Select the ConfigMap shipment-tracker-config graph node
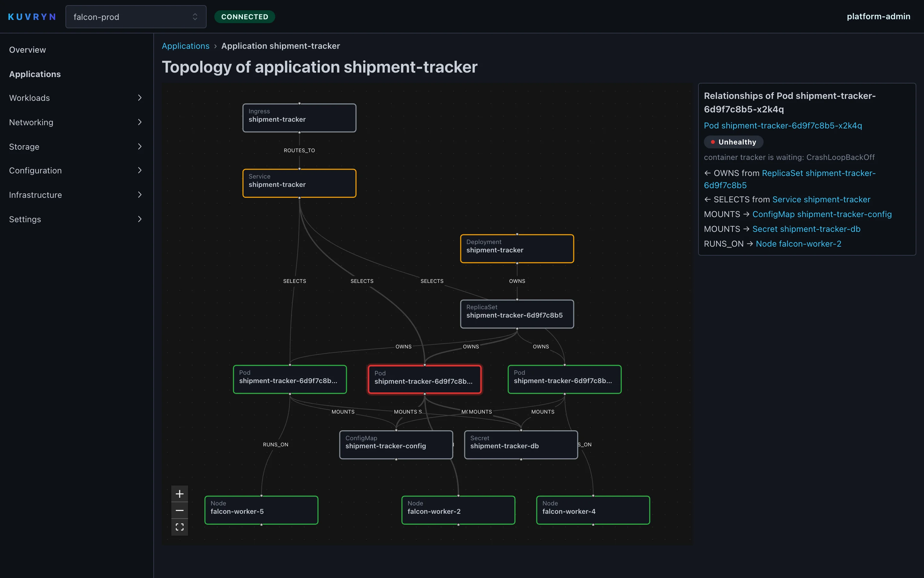Viewport: 924px width, 578px height. (x=396, y=445)
